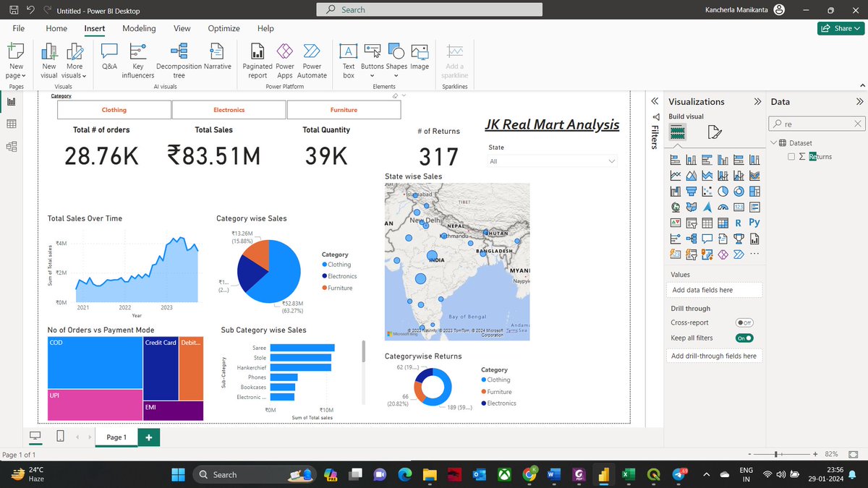Viewport: 868px width, 488px height.
Task: Select the table visual
Action: tap(707, 223)
